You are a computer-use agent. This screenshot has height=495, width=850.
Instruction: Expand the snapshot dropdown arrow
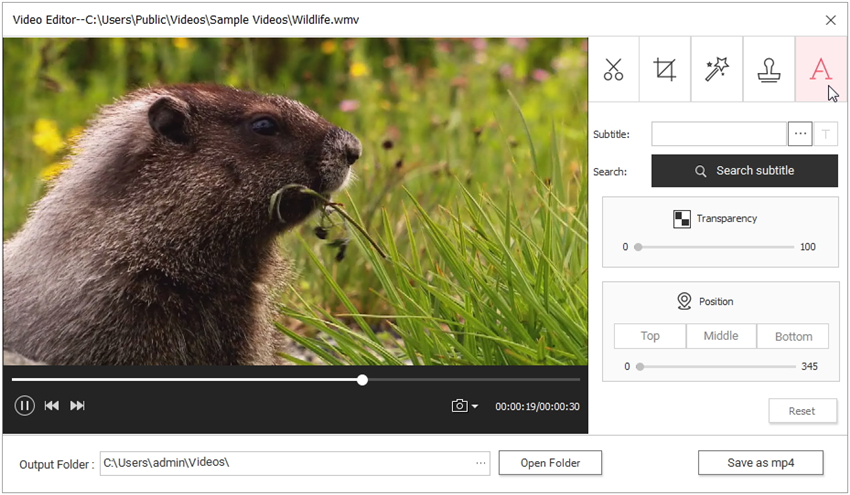475,407
